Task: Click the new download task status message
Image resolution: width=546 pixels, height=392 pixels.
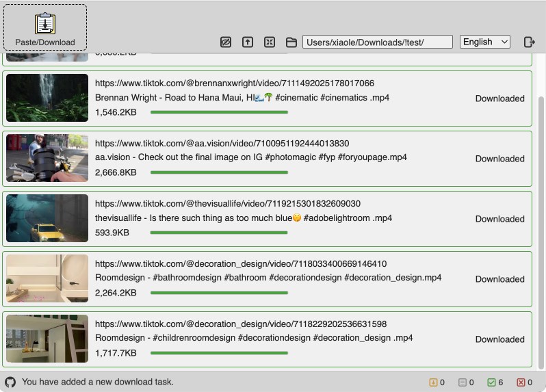Action: click(98, 382)
